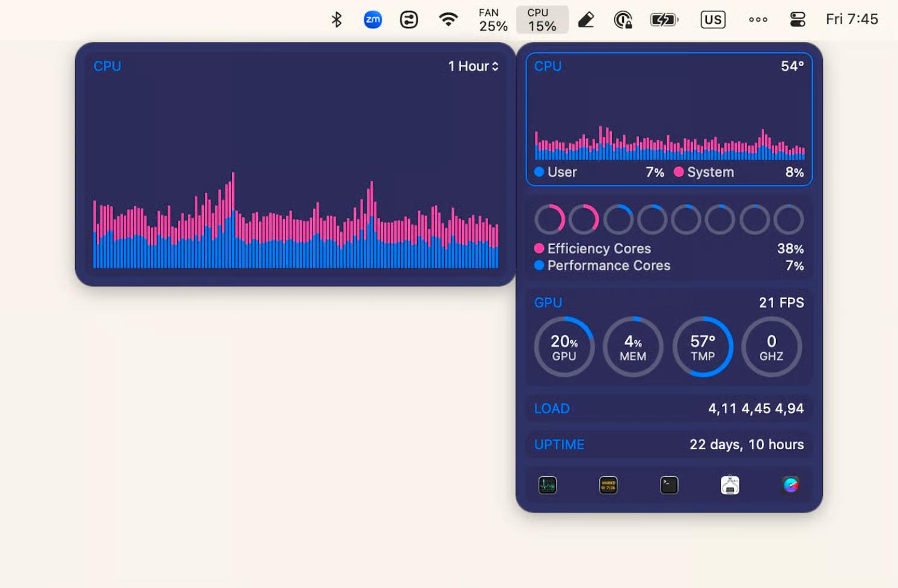Select the CPU User/System graph panel
The image size is (898, 588).
pyautogui.click(x=668, y=119)
